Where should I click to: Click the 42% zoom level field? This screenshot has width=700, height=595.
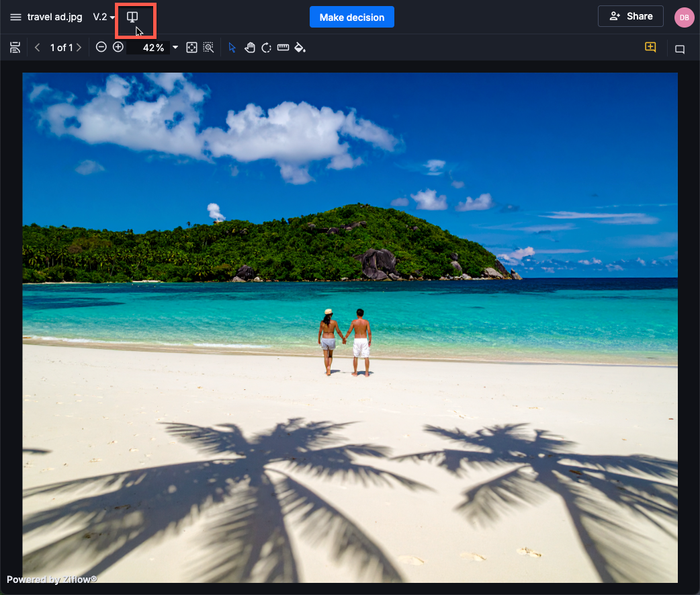click(x=150, y=48)
